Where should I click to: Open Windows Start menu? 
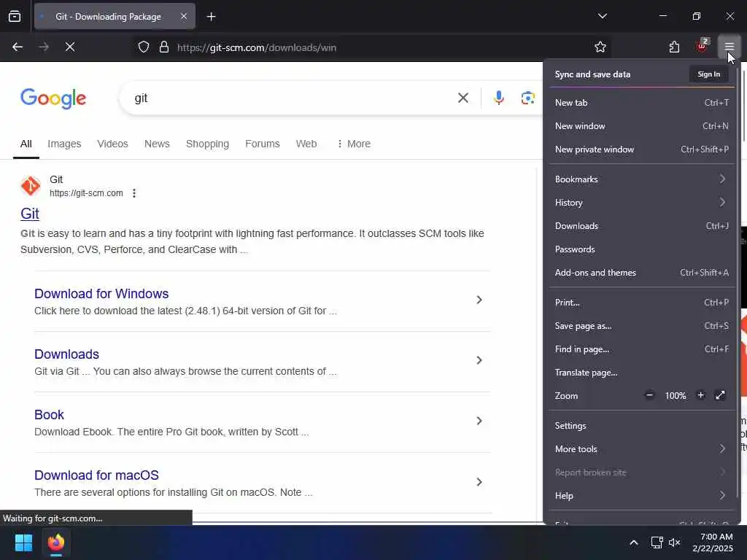point(23,542)
